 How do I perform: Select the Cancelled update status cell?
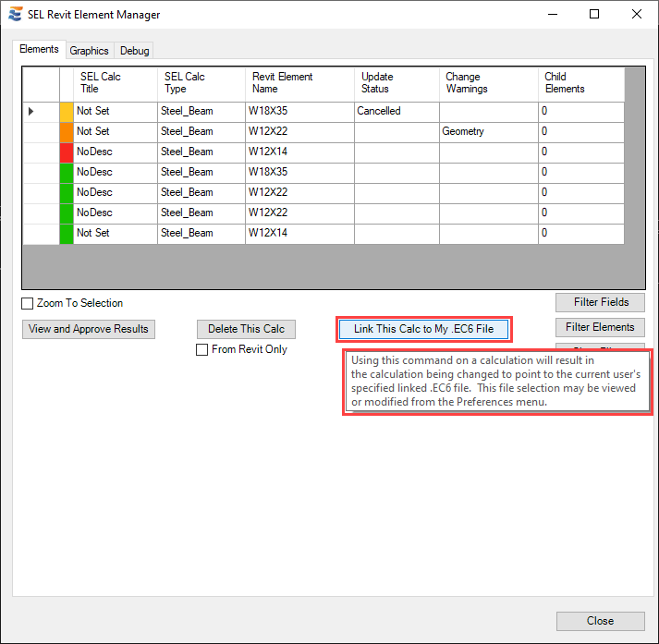coord(396,111)
